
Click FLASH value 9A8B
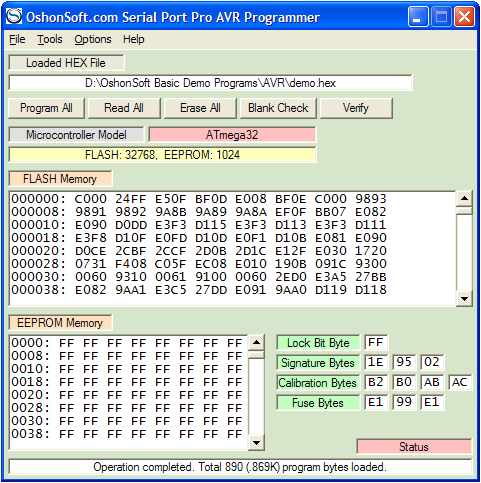pyautogui.click(x=171, y=212)
